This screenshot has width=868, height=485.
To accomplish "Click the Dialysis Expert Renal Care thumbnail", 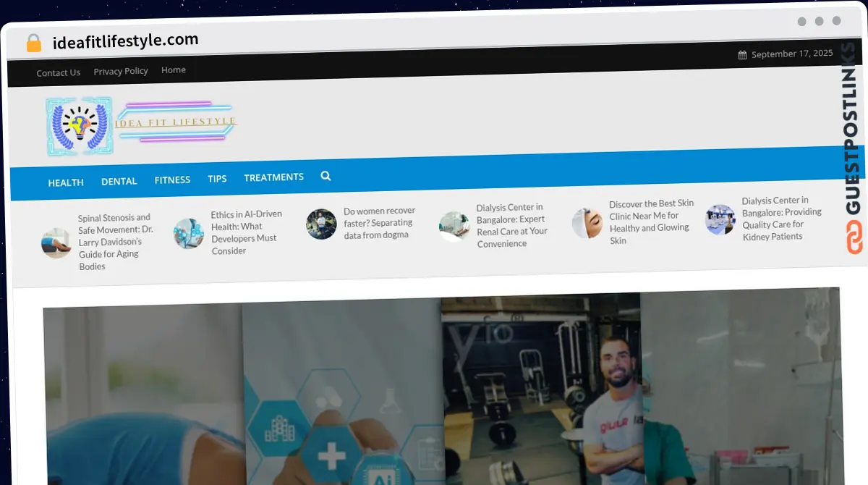I will coord(454,227).
